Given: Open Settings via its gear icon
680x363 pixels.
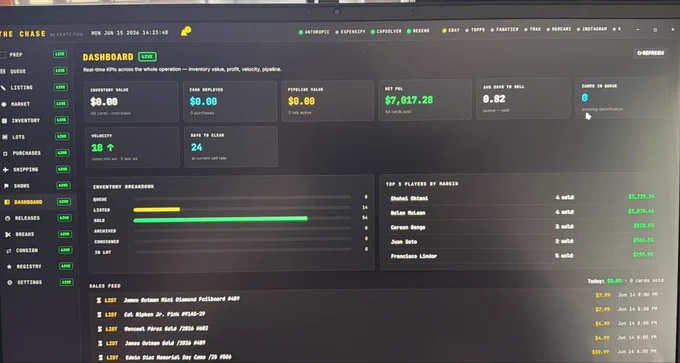Looking at the screenshot, I should pyautogui.click(x=10, y=282).
